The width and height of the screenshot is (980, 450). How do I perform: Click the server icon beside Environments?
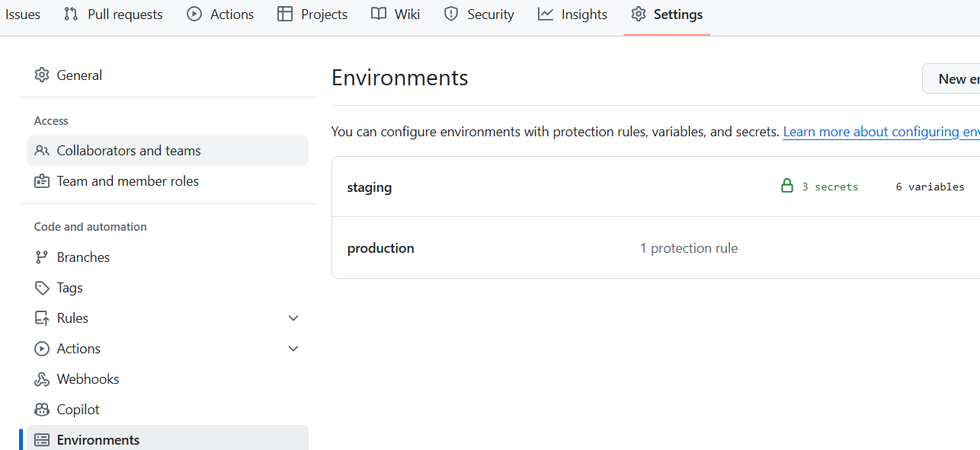[x=42, y=440]
